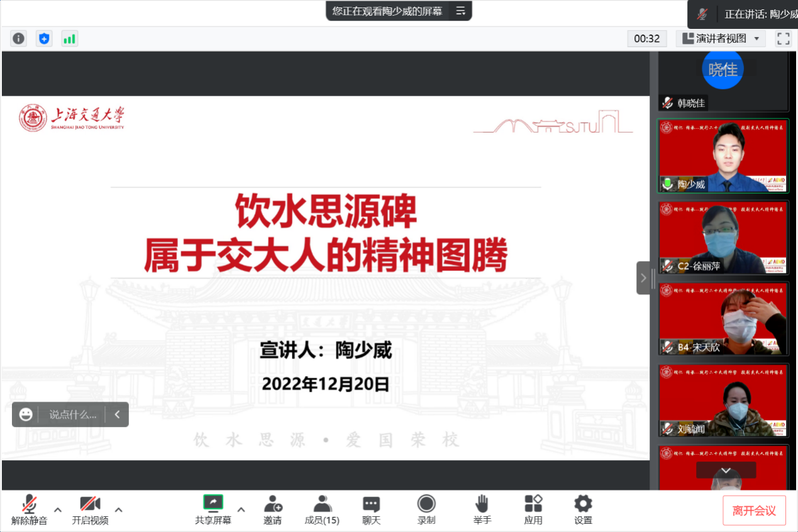Image resolution: width=798 pixels, height=532 pixels.
Task: Select 陶少威's video thumbnail
Action: coord(723,156)
